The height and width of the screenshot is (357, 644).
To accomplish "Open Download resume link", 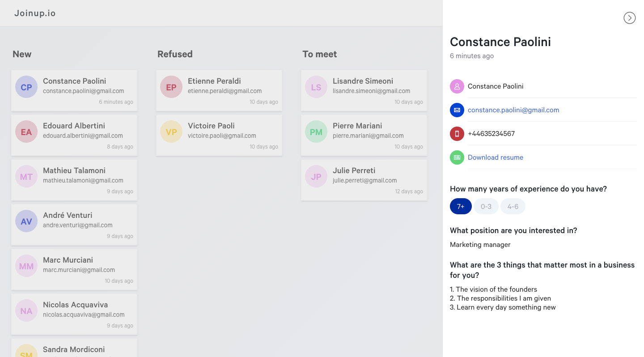I will 496,157.
